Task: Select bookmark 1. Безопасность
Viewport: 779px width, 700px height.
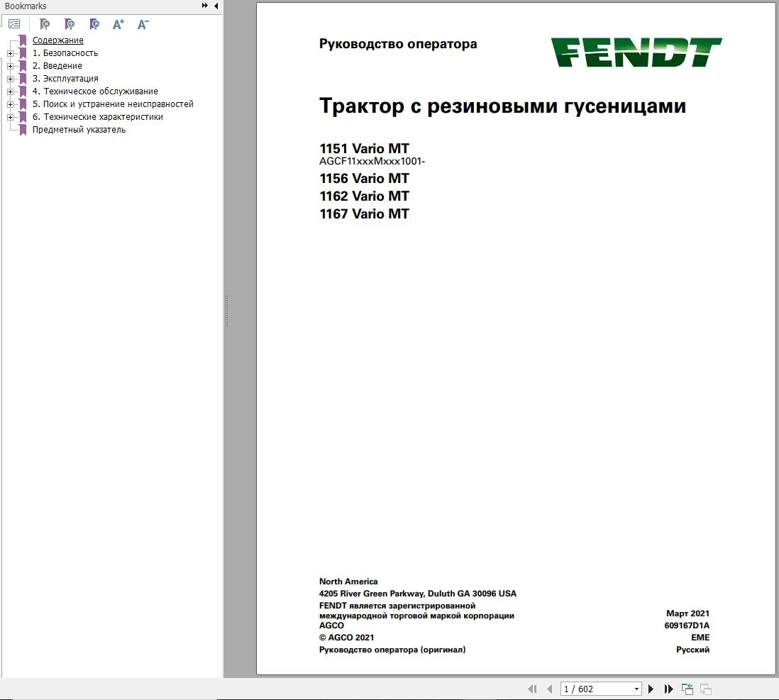Action: coord(65,53)
